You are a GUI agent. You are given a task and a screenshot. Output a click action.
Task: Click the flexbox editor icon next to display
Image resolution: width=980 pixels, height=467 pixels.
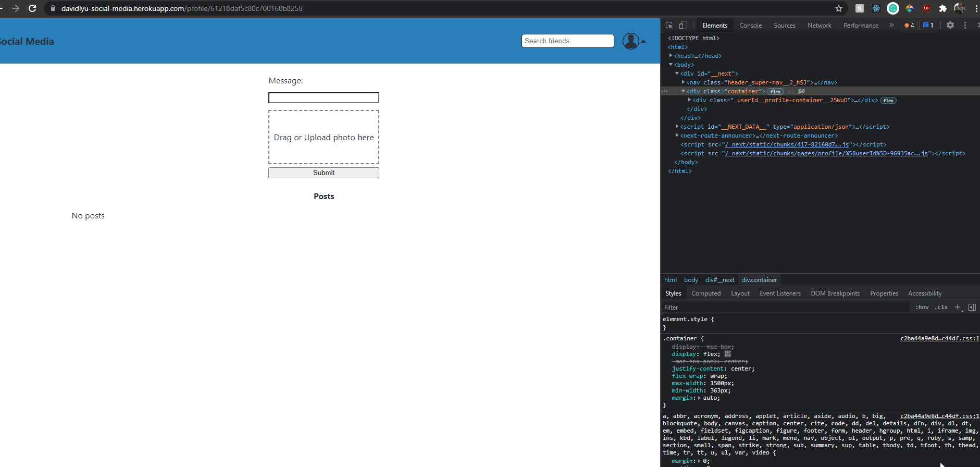[x=727, y=354]
